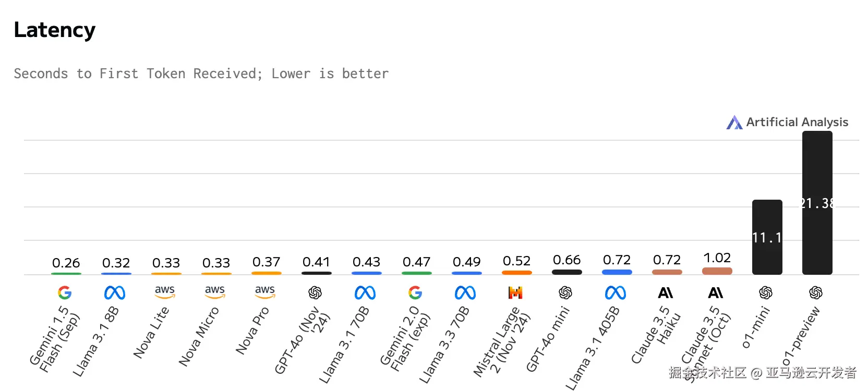Click the Google logo above Gemini 2.0 Flash

point(415,292)
